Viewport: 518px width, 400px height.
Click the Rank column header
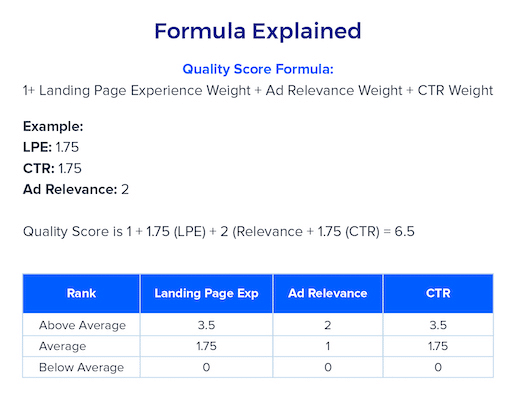coord(81,293)
